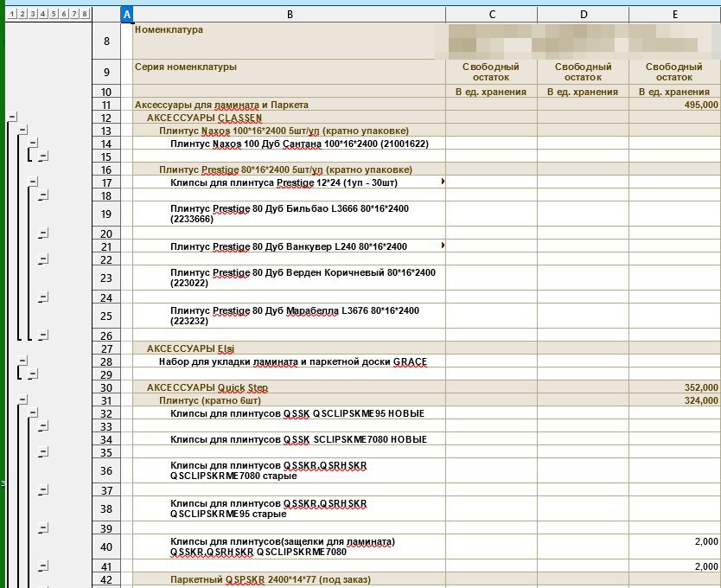Select column A header

pos(127,14)
